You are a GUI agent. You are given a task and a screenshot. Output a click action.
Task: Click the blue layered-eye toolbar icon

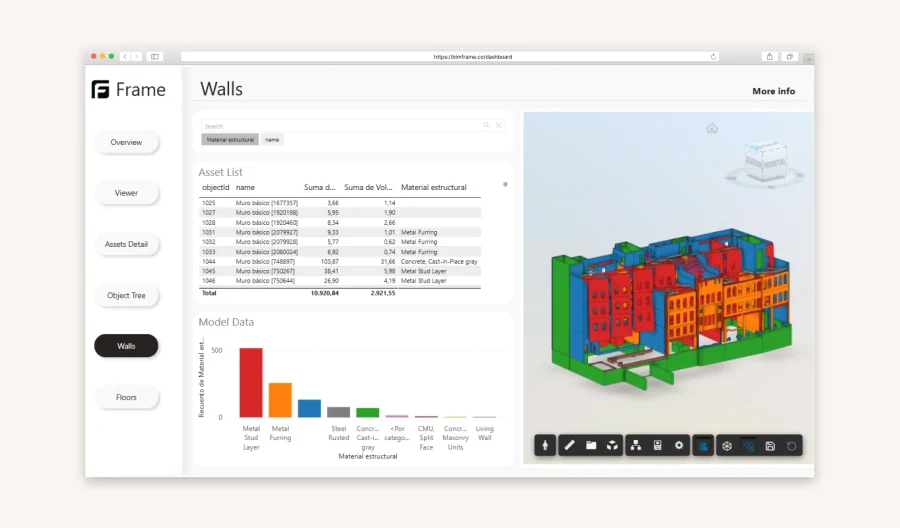coord(748,446)
